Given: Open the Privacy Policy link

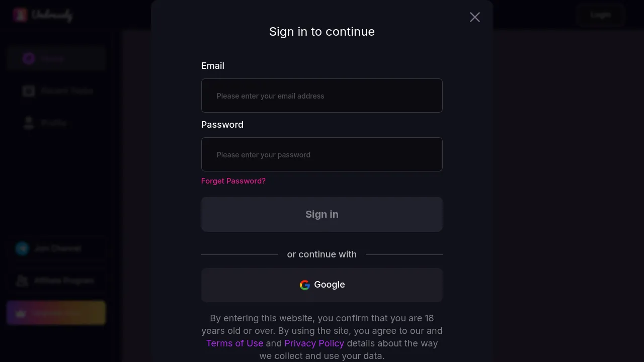Looking at the screenshot, I should point(314,343).
